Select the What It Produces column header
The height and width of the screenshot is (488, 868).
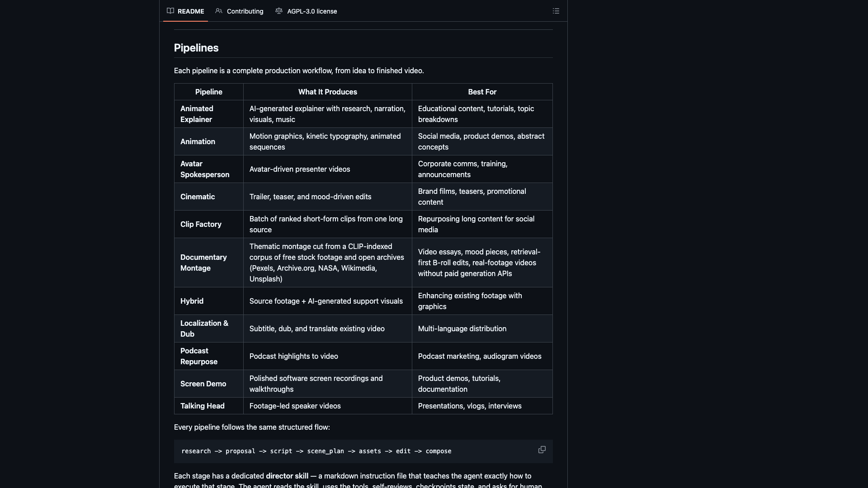point(328,92)
